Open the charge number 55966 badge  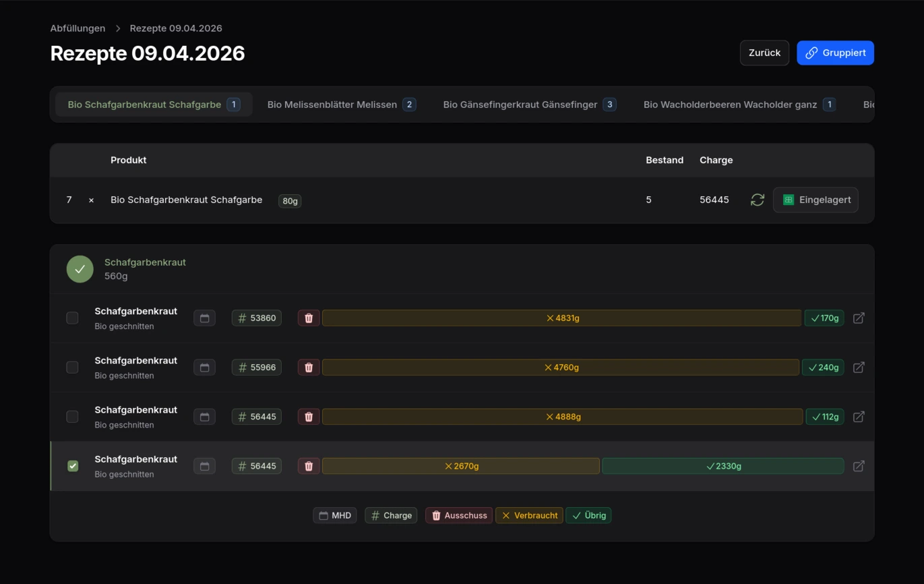click(257, 368)
